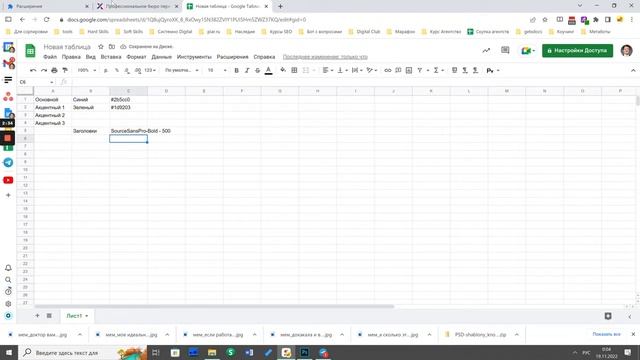Print the spreadsheet using printer icon
This screenshot has height=360, width=640.
point(54,70)
